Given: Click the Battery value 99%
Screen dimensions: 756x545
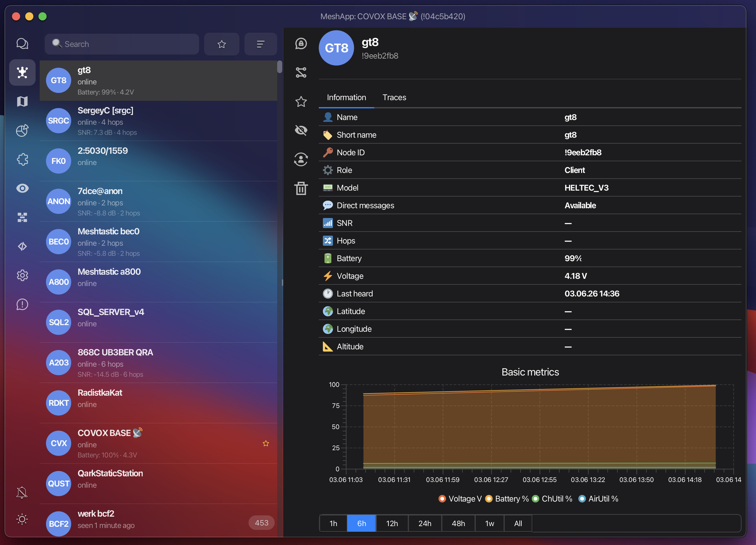Looking at the screenshot, I should point(573,258).
